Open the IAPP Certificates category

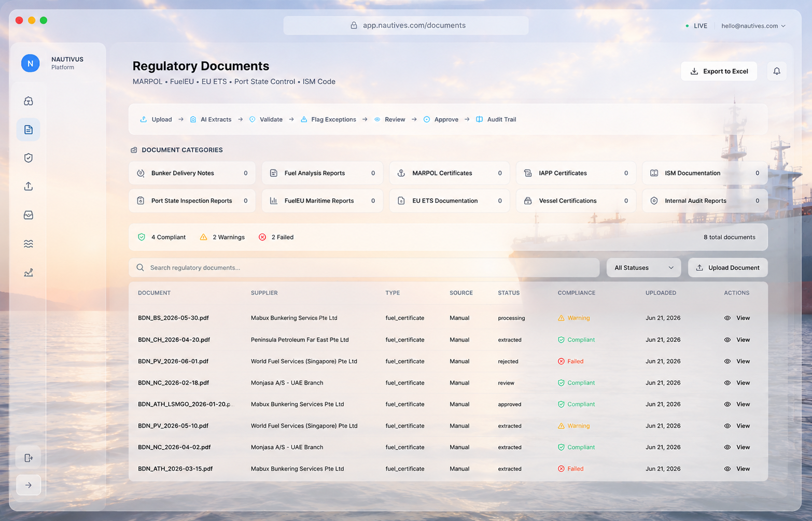(x=576, y=173)
